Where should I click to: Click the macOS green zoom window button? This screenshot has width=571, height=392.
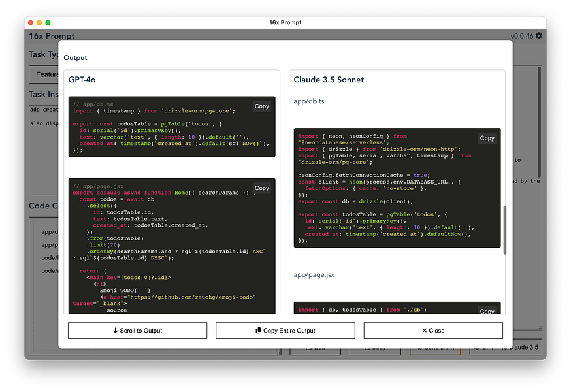48,23
